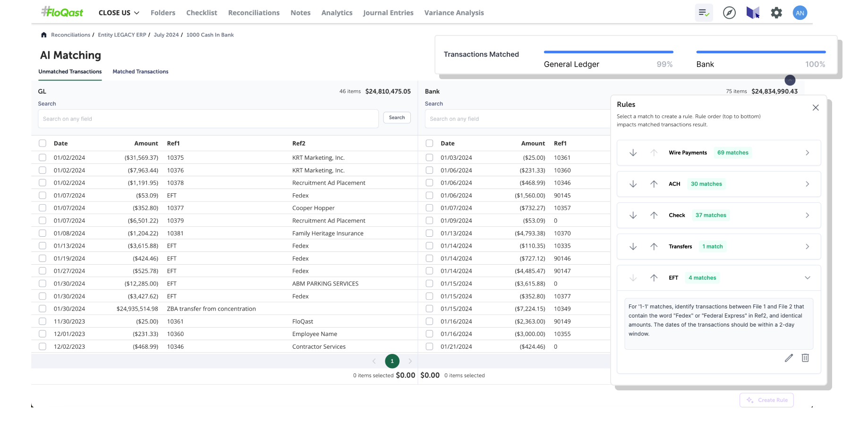Open July 2024 breadcrumb link
The height and width of the screenshot is (431, 868).
(x=166, y=35)
